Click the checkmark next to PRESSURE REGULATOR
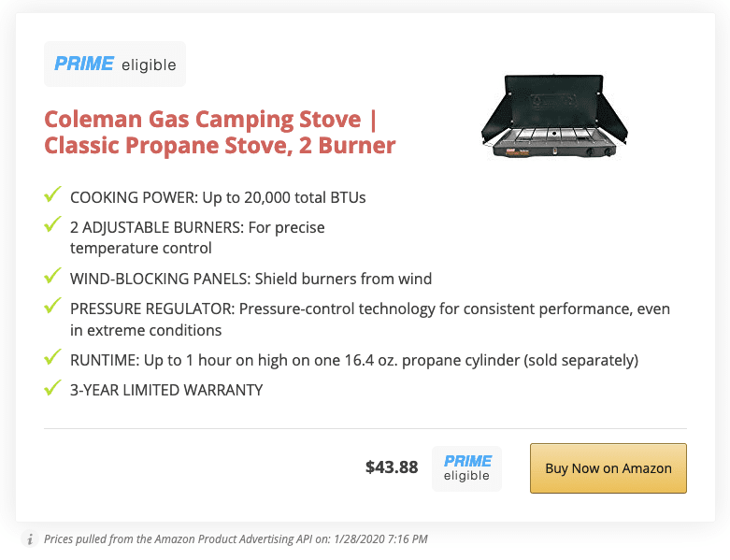Screen dimensions: 730x560 point(52,306)
